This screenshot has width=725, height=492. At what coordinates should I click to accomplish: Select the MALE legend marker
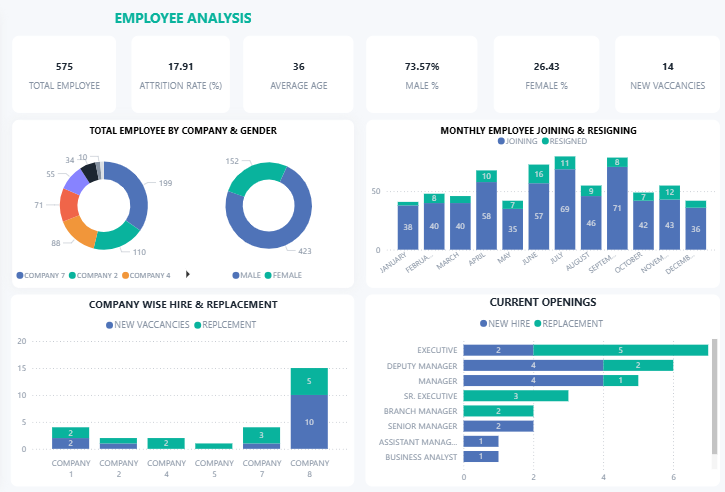point(235,275)
